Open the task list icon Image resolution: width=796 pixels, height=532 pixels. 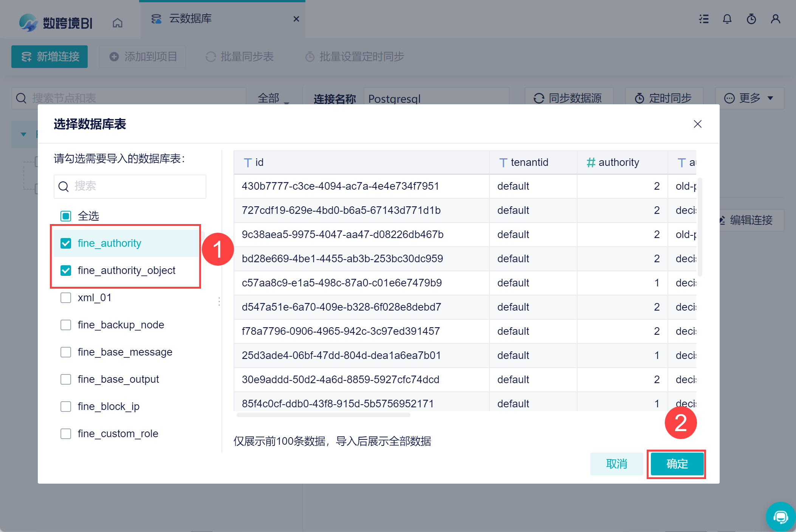tap(704, 19)
